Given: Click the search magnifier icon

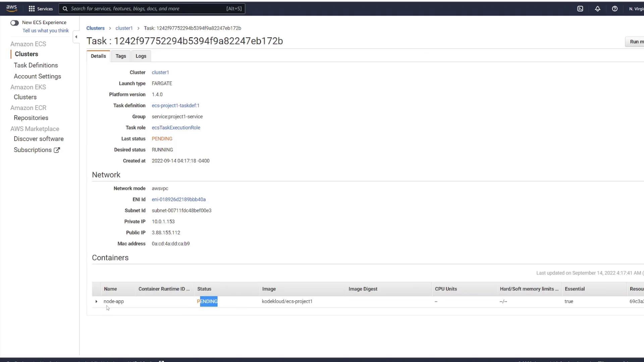Looking at the screenshot, I should (x=65, y=9).
